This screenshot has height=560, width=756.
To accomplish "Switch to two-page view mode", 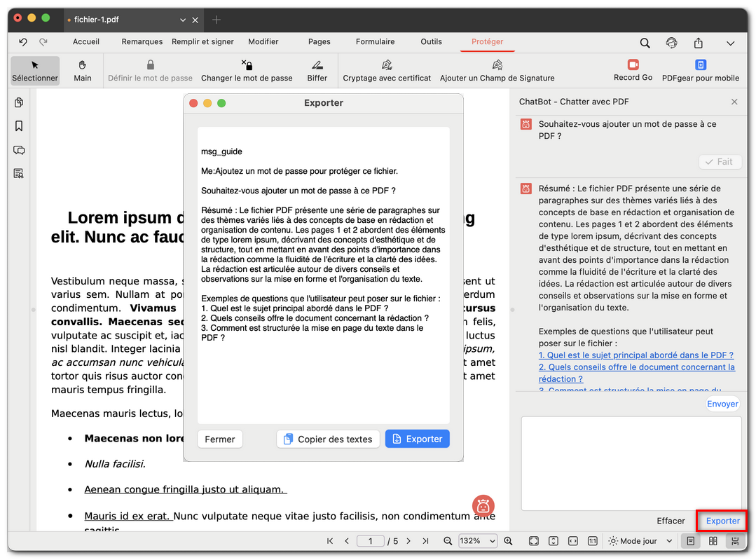I will [713, 541].
